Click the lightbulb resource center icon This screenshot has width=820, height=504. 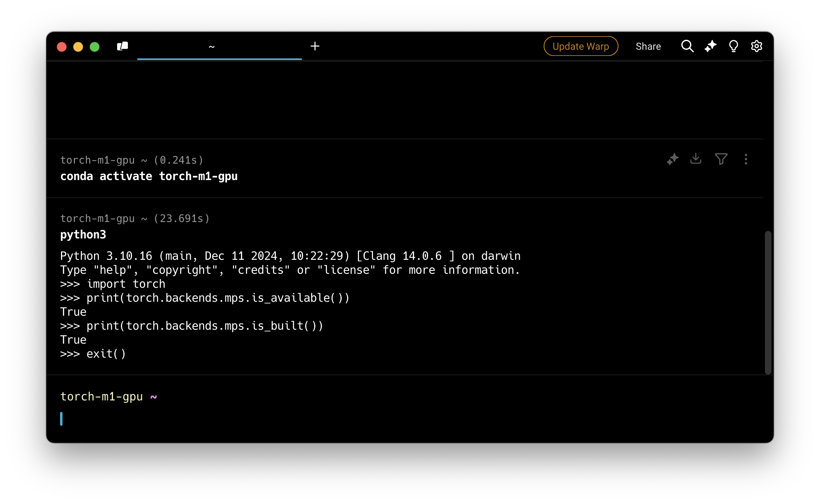tap(733, 46)
